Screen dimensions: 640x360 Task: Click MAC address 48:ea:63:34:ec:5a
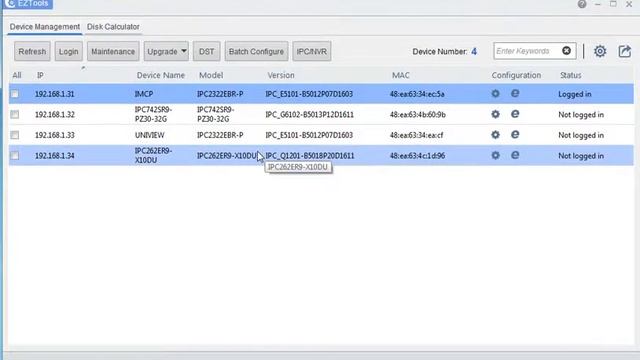click(417, 94)
